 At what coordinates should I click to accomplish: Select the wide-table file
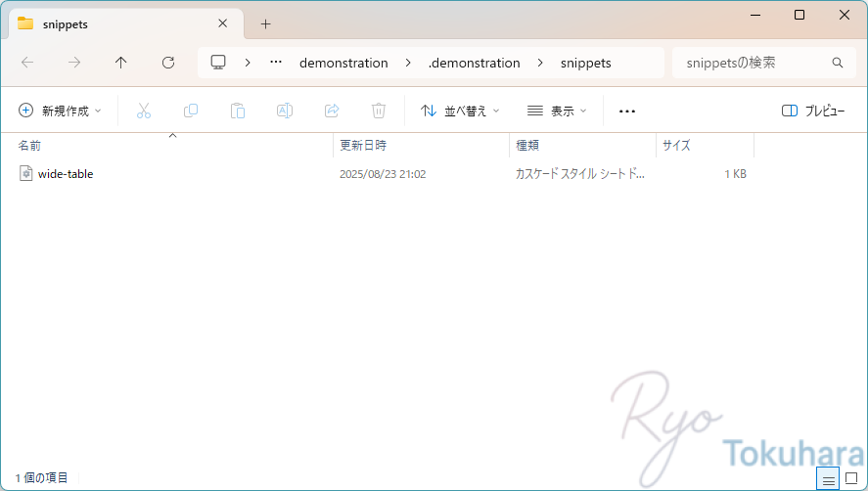tap(66, 174)
